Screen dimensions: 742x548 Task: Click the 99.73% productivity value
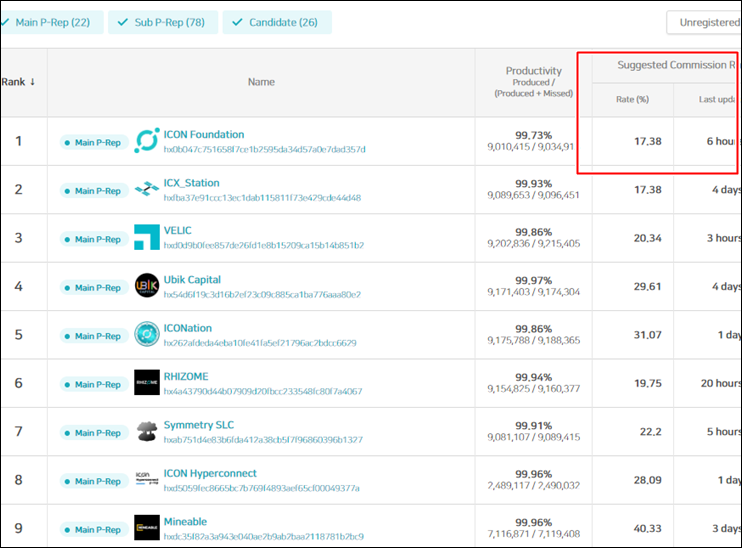tap(534, 135)
